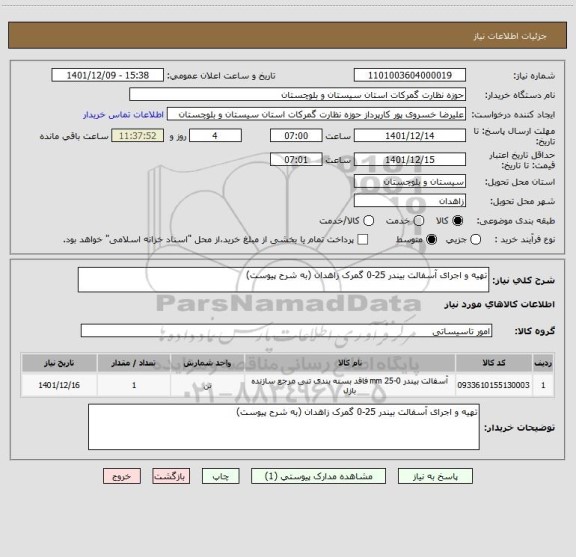Click the asphalt binder product name cell
576x557 pixels.
(350, 385)
